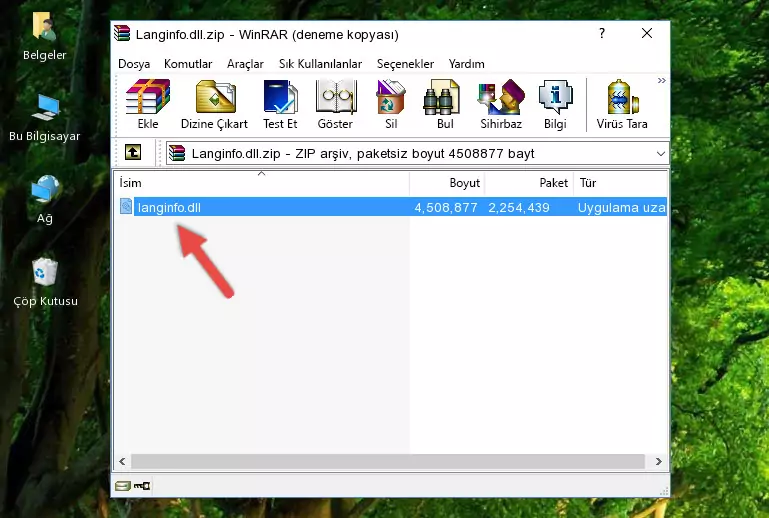Open the Dosya menu
This screenshot has width=769, height=518.
[134, 64]
